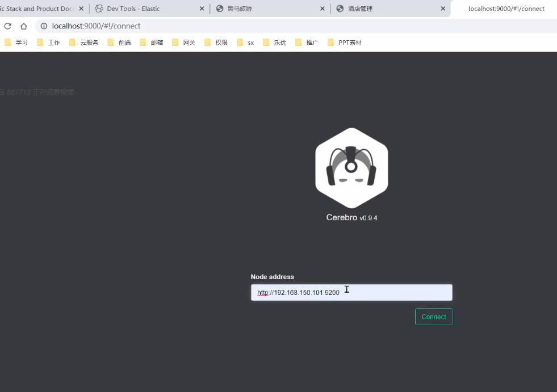Screen dimensions: 557x392
Task: Click the globe favicon on 黑马旅游 tab
Action: (x=220, y=9)
